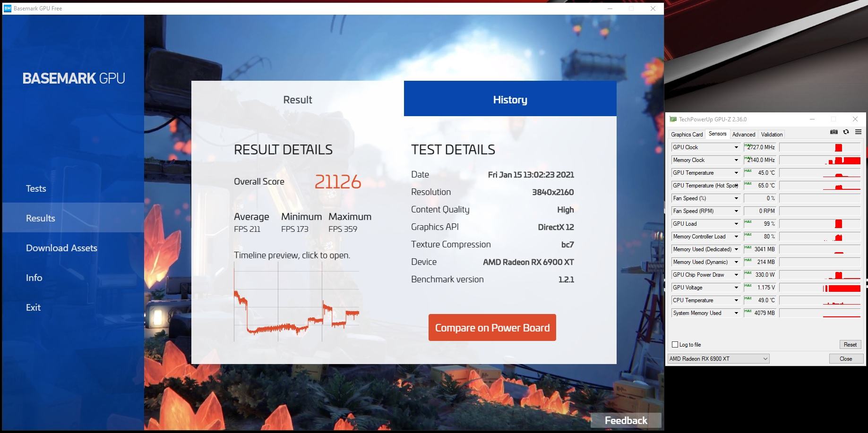Open the GPU Chip Power Draw dropdown
Screen dimensions: 868x433
[x=736, y=275]
